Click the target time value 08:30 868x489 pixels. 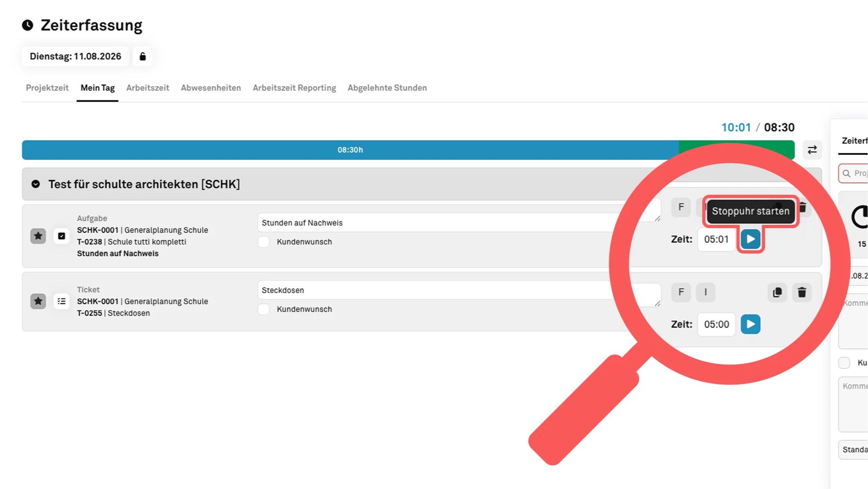click(779, 128)
